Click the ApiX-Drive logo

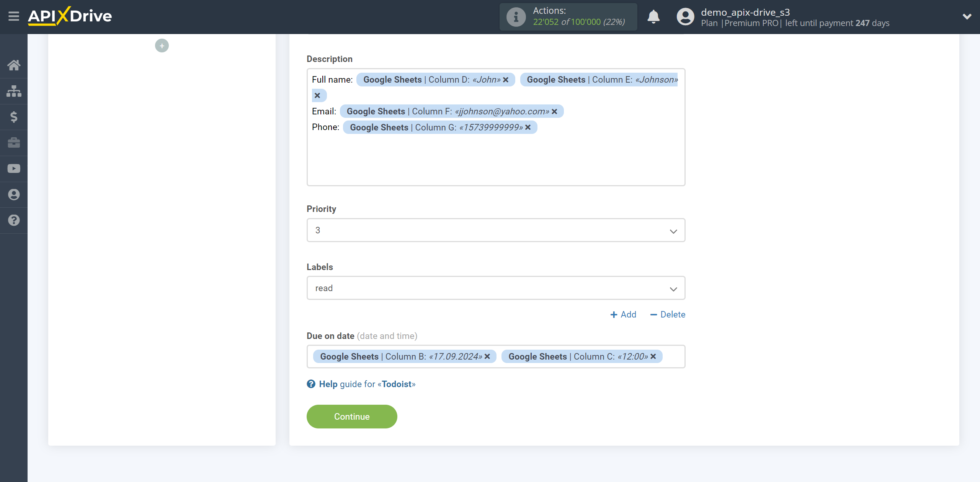70,16
